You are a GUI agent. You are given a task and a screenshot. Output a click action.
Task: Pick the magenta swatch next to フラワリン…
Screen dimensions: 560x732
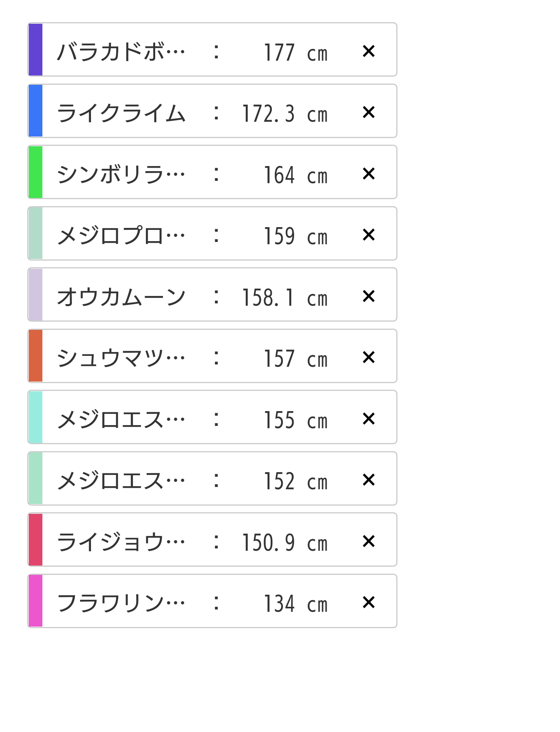[x=35, y=601]
